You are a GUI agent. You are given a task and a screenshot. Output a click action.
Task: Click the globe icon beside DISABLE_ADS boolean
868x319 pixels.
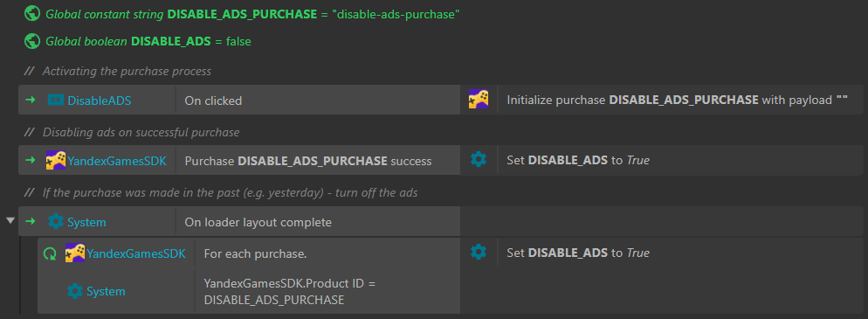coord(32,41)
